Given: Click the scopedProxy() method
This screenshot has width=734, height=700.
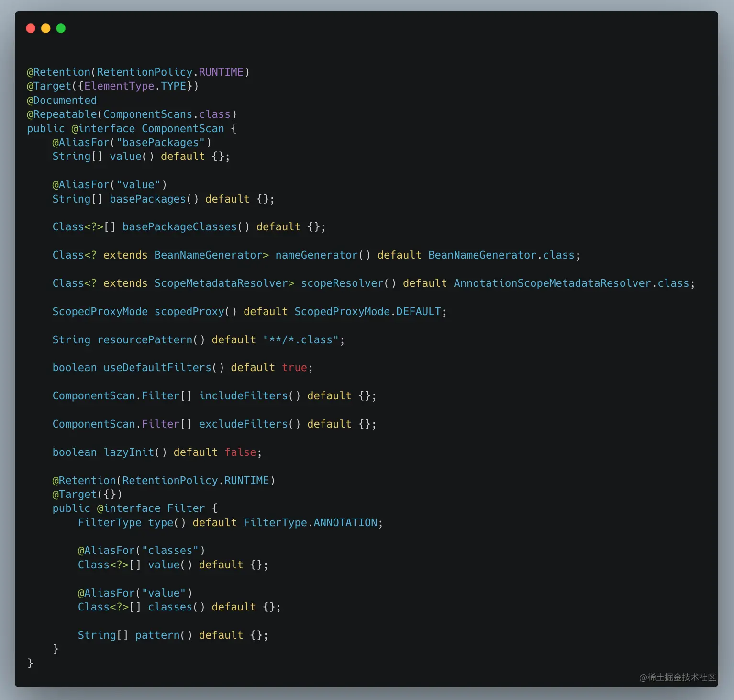Looking at the screenshot, I should (196, 311).
